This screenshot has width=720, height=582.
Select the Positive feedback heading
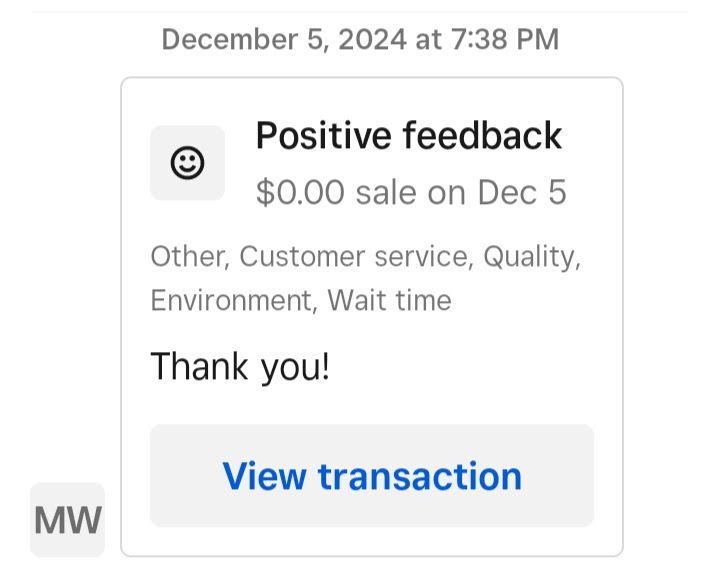[x=409, y=136]
